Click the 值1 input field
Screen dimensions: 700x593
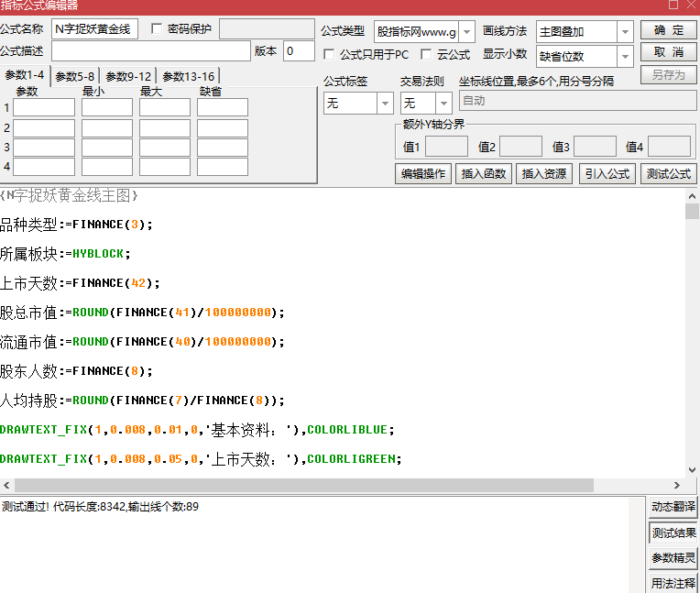[x=446, y=147]
